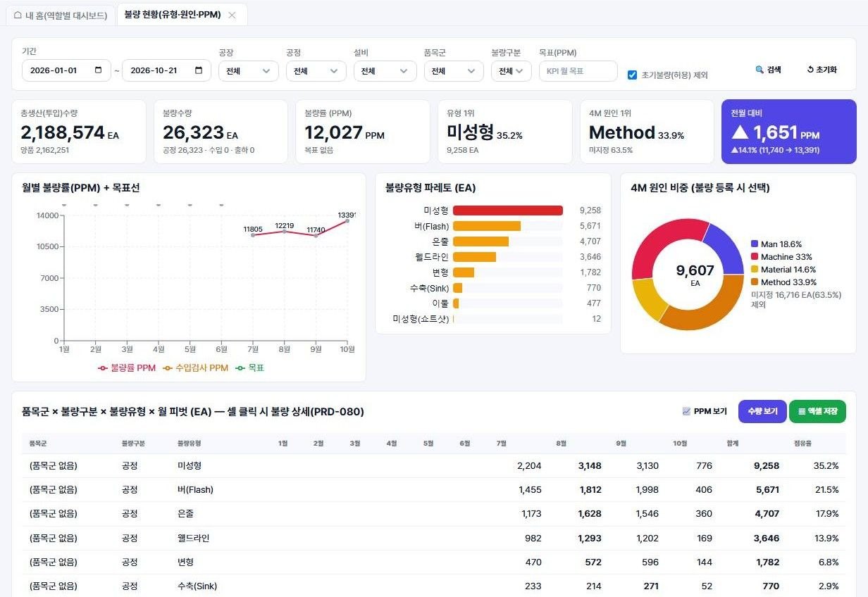This screenshot has width=868, height=597.
Task: Open the 품목군 dropdown
Action: [454, 70]
